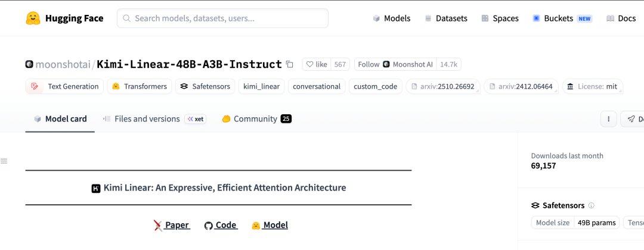Viewport: 644px width, 250px height.
Task: Focus the Search models, datasets, users field
Action: coord(222,18)
